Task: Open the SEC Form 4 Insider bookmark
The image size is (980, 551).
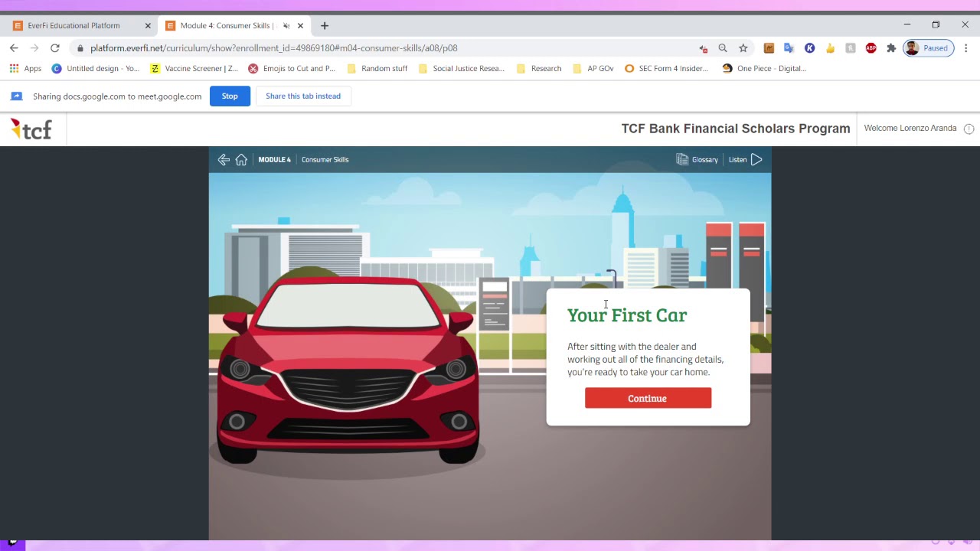Action: click(666, 68)
